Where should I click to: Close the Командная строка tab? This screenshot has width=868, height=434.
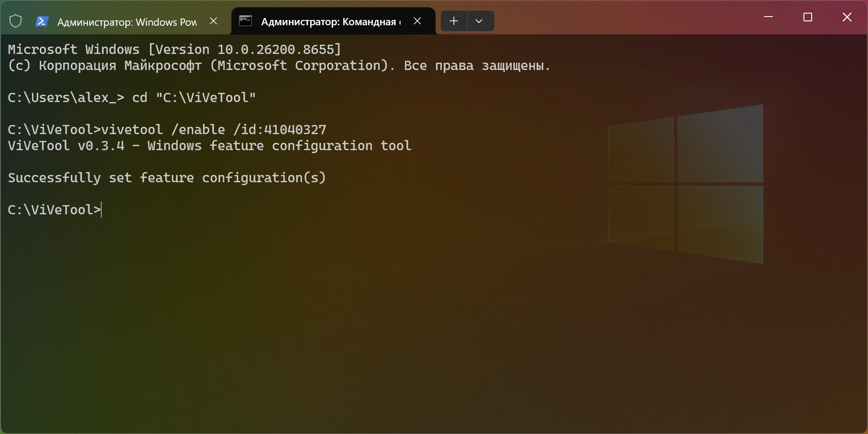coord(417,21)
